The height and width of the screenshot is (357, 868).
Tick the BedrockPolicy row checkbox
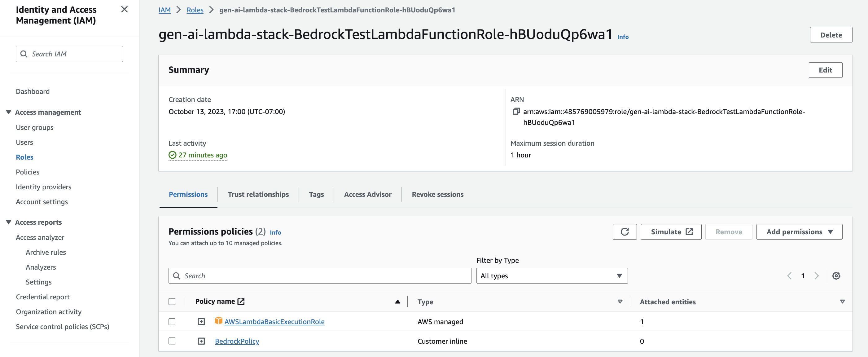(x=172, y=341)
